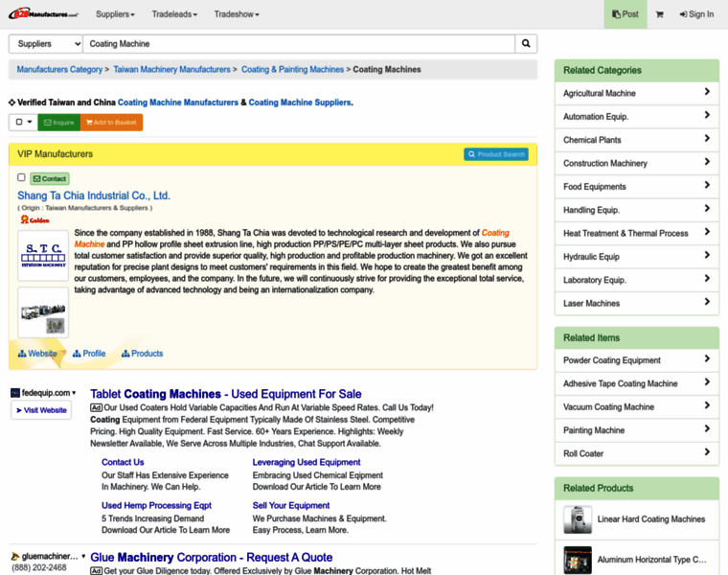Viewport: 728px width, 575px height.
Task: Open the coating machine product photo thumbnail
Action: tap(43, 312)
